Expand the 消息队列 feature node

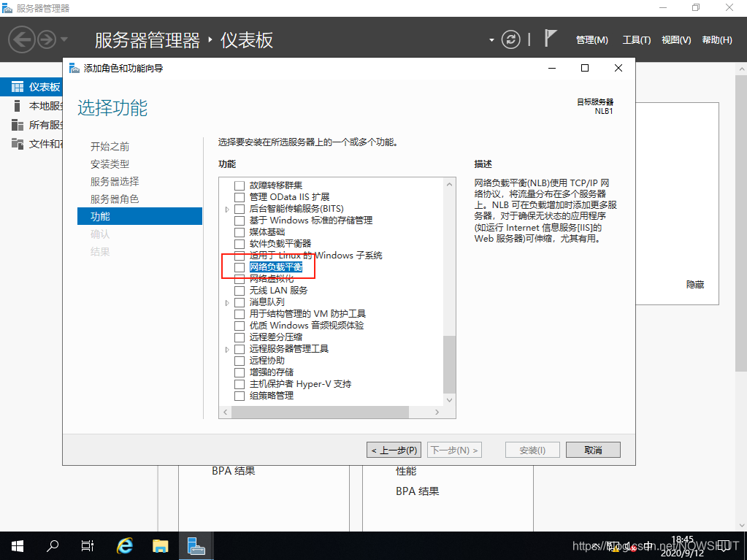click(x=227, y=302)
